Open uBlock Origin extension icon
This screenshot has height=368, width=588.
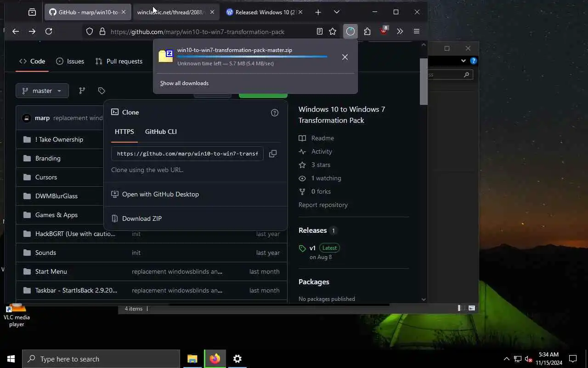pyautogui.click(x=384, y=31)
